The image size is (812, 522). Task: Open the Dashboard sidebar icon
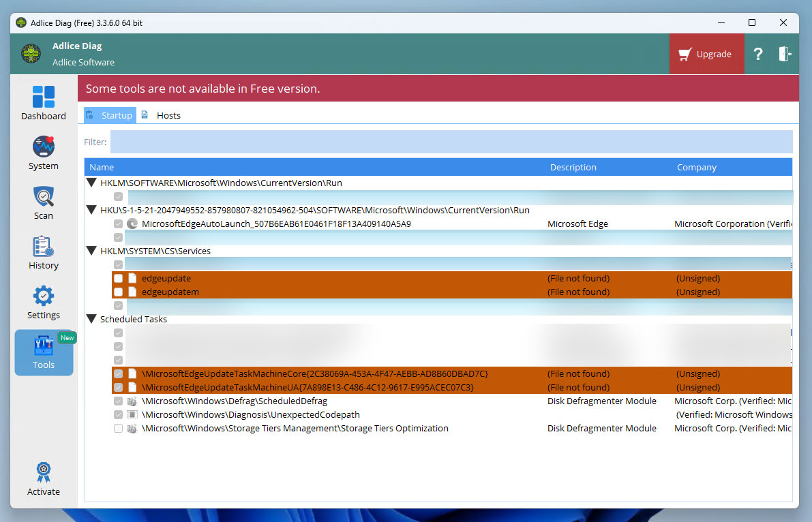click(x=43, y=97)
